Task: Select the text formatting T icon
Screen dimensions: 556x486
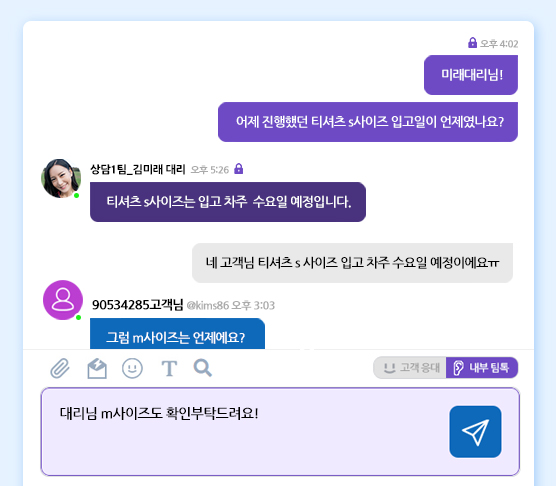Action: [169, 368]
